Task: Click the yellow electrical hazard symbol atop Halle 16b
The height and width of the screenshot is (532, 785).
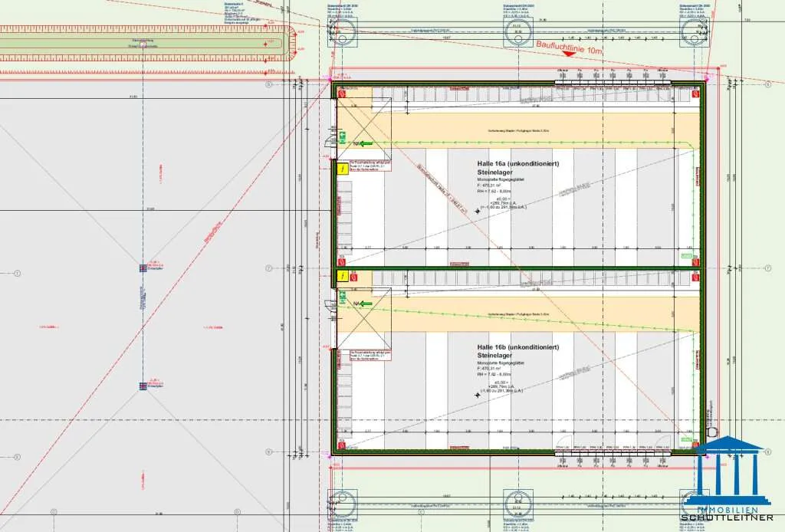Action: (x=343, y=276)
